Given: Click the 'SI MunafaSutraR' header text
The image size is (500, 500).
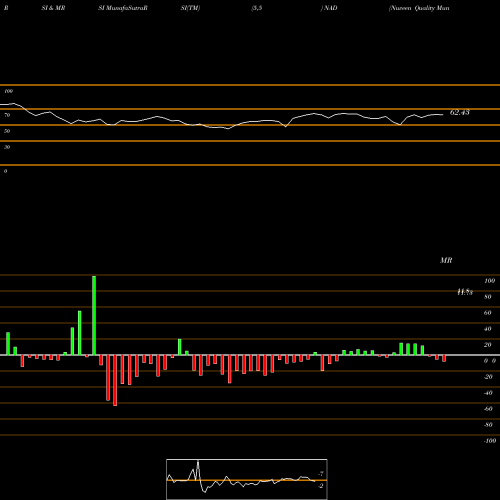Looking at the screenshot, I should point(123,8).
